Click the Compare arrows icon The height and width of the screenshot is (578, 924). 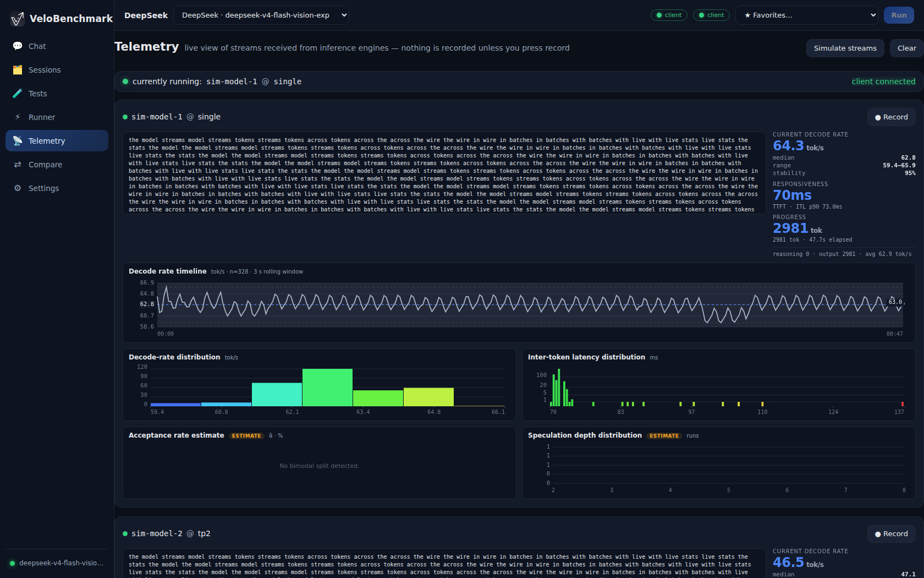point(18,165)
